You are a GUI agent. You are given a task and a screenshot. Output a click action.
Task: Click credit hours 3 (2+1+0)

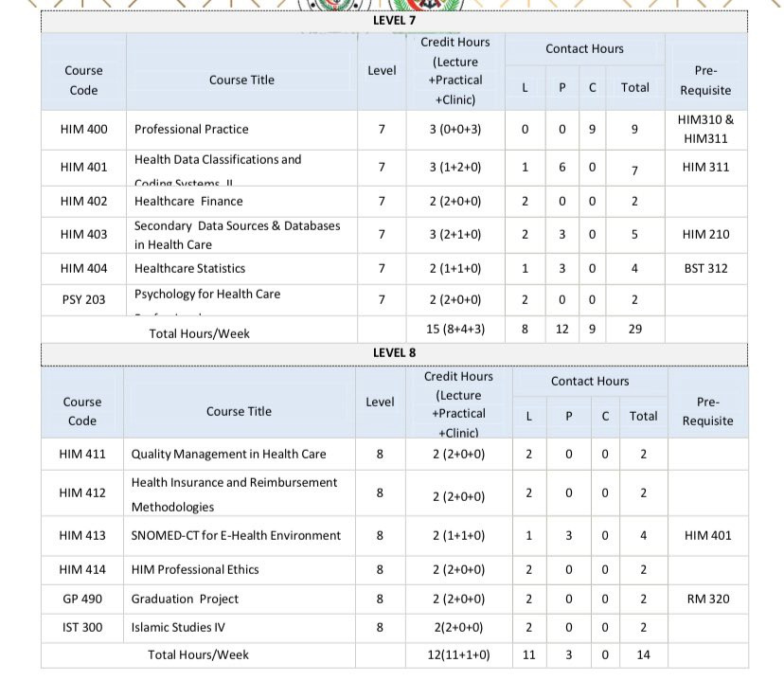[x=455, y=235]
